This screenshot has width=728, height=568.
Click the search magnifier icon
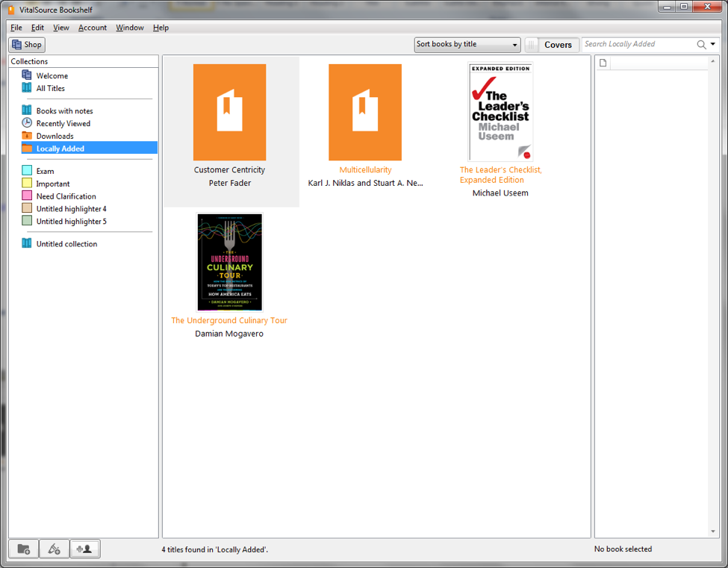point(701,45)
